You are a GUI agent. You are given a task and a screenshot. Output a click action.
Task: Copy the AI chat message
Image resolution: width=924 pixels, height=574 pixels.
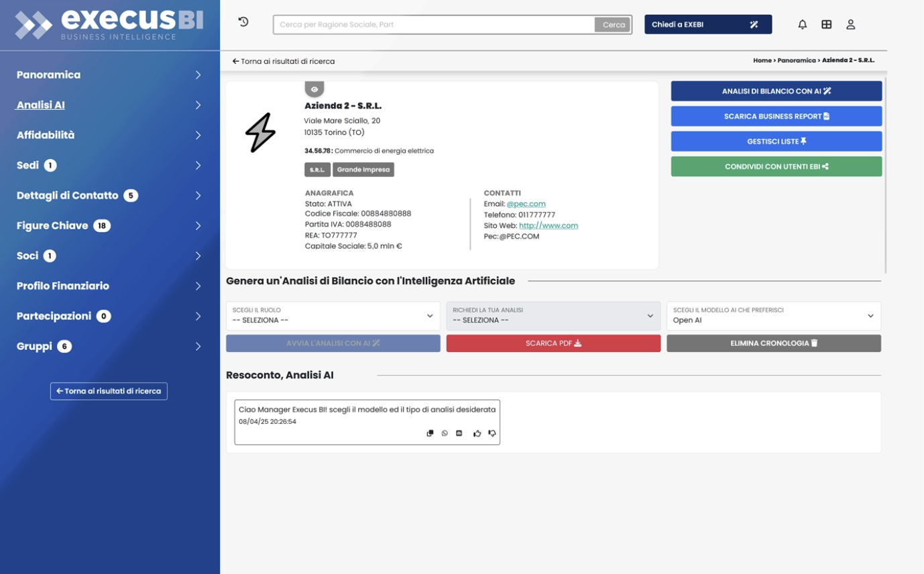point(430,433)
